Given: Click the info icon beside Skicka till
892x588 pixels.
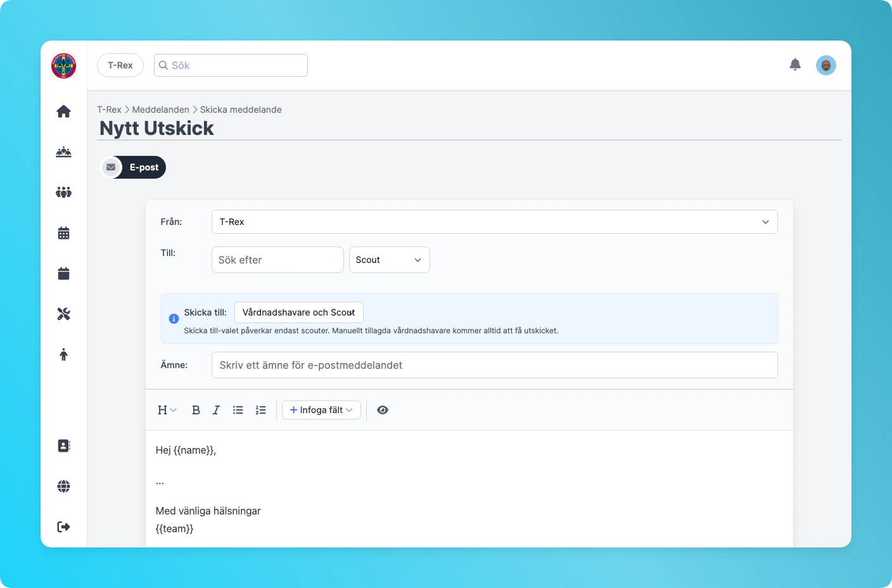Looking at the screenshot, I should 174,319.
